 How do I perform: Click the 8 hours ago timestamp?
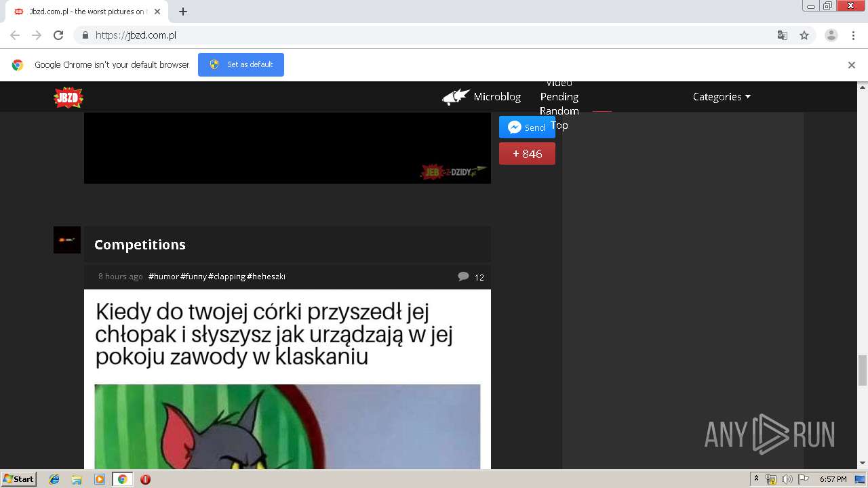point(121,277)
